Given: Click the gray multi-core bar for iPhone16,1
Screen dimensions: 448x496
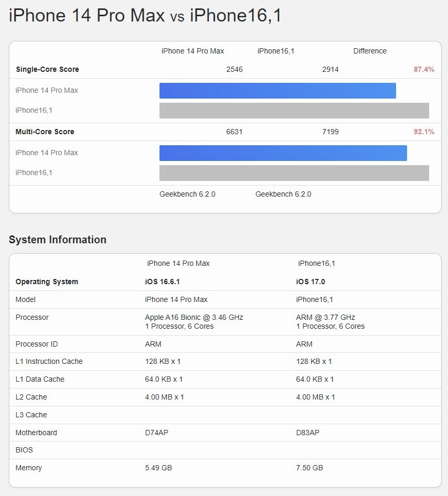Looking at the screenshot, I should coord(294,172).
